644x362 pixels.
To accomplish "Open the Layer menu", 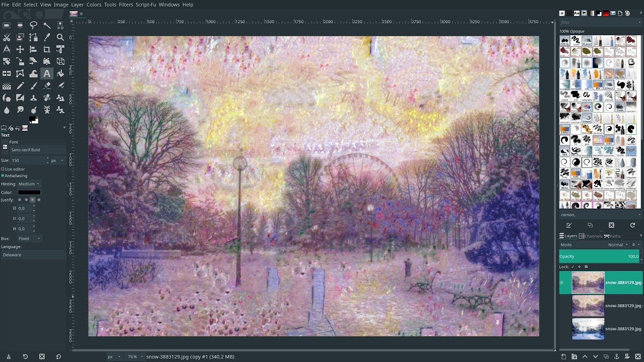I will point(77,5).
